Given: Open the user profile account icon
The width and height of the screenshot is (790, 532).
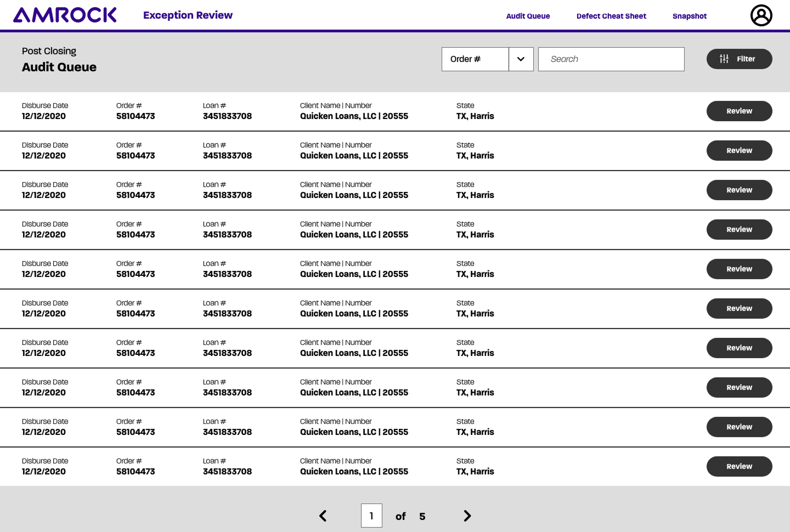Looking at the screenshot, I should click(x=761, y=15).
